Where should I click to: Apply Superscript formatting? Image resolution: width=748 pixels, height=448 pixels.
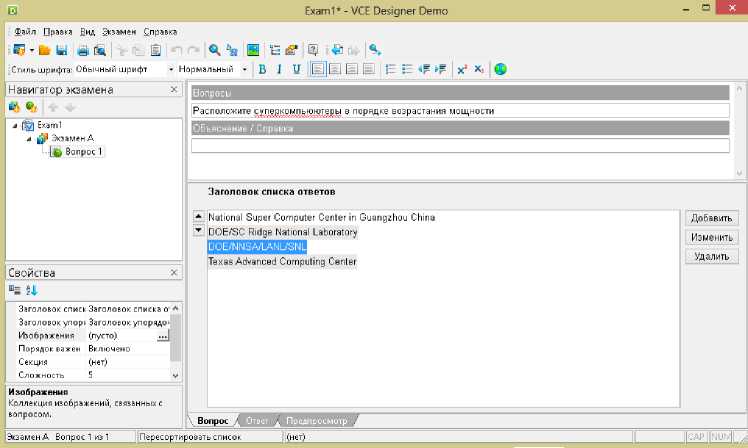point(462,69)
